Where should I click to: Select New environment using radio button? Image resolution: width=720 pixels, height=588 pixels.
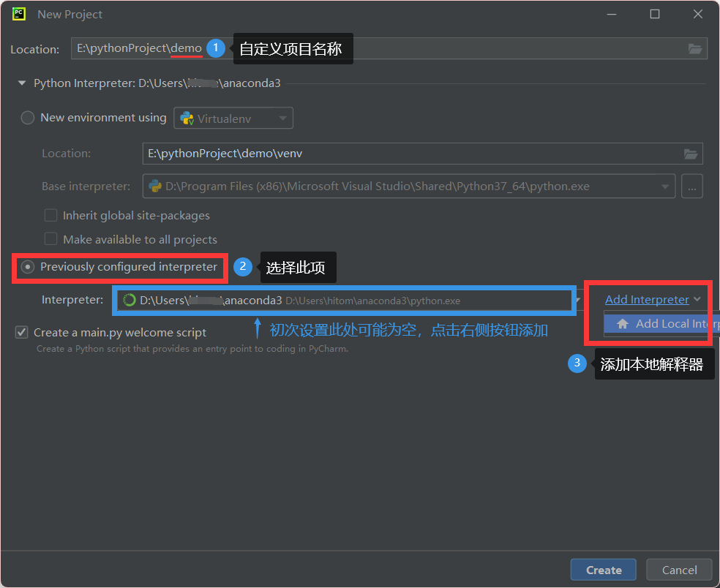point(28,118)
